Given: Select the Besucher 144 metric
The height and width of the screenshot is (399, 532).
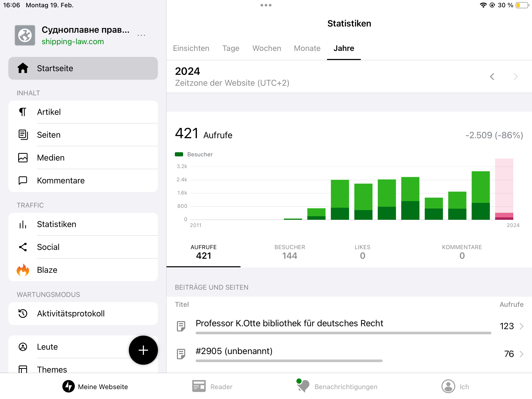Looking at the screenshot, I should 290,252.
